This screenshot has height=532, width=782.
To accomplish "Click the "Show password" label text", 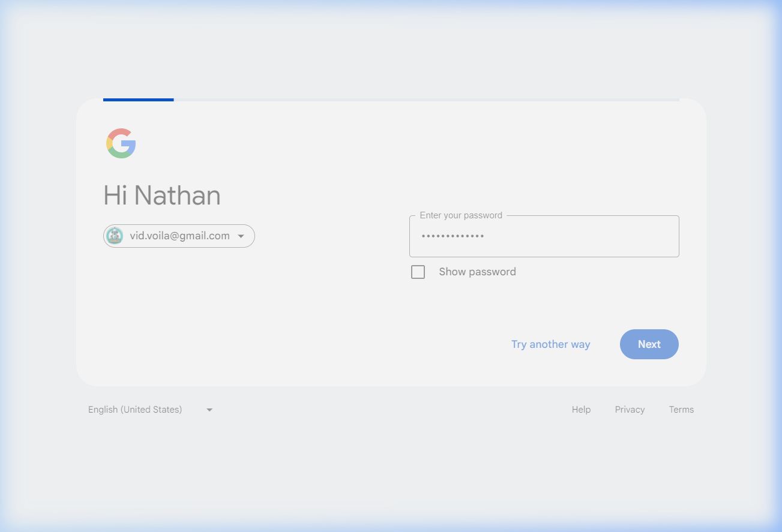I will (477, 272).
